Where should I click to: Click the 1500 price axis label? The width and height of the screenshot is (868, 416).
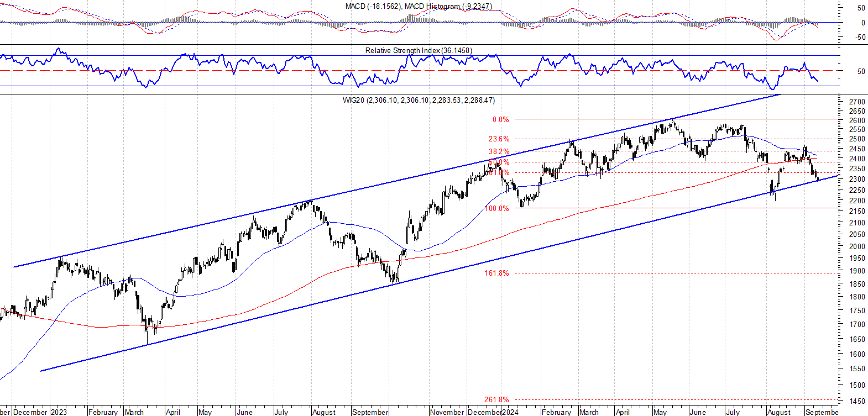click(x=857, y=385)
